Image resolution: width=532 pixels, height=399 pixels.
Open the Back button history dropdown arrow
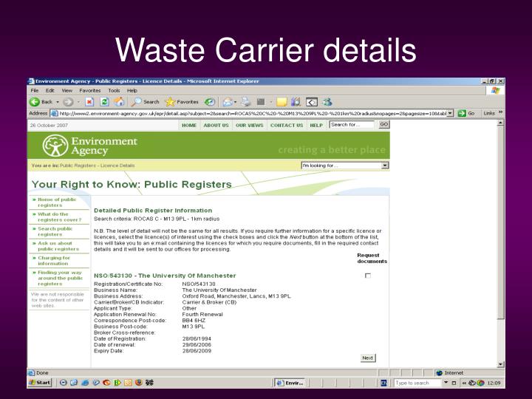click(x=58, y=102)
